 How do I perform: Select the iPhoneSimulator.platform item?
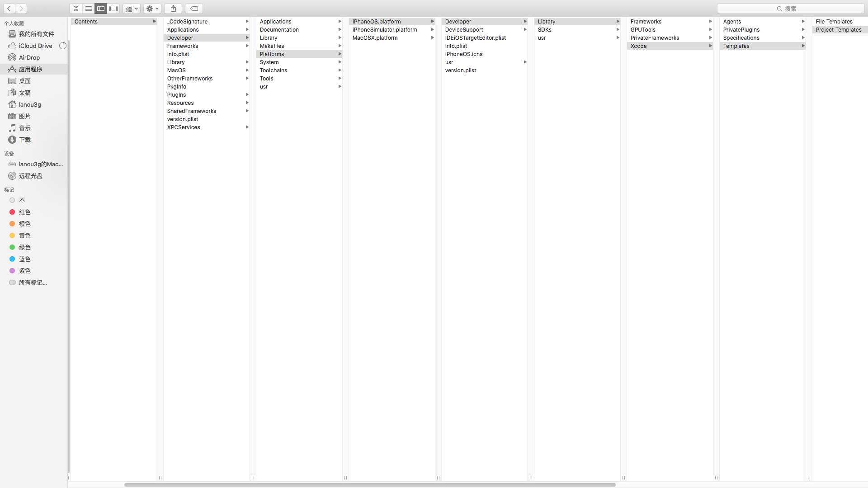tap(384, 29)
